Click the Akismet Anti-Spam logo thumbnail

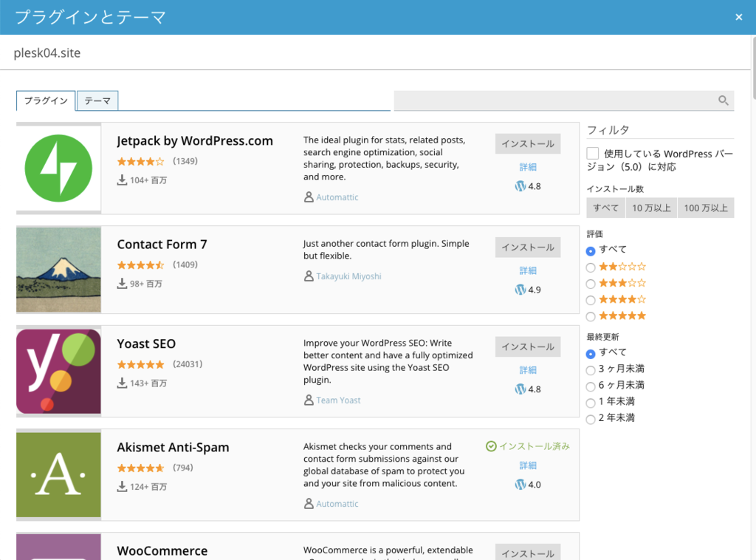click(58, 474)
